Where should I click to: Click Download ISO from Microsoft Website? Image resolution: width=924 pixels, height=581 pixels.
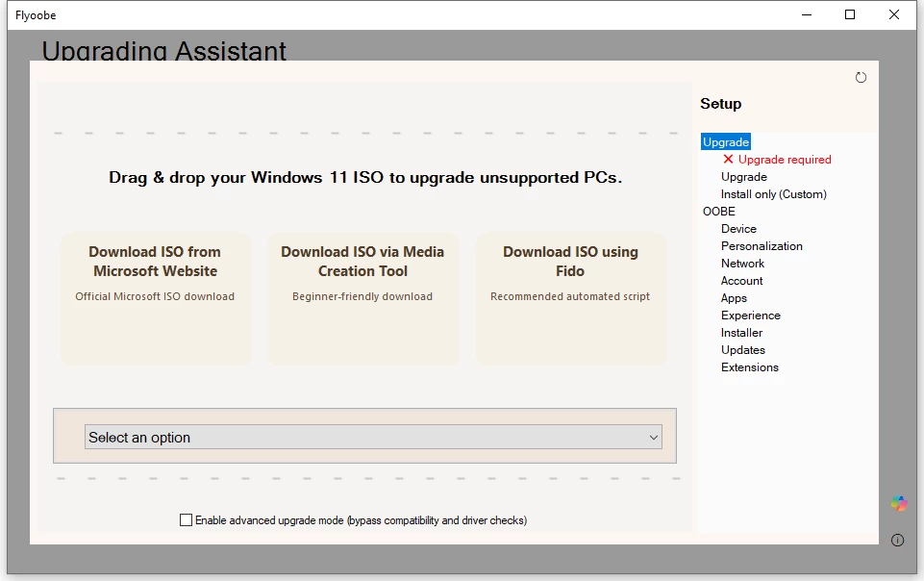coord(155,298)
